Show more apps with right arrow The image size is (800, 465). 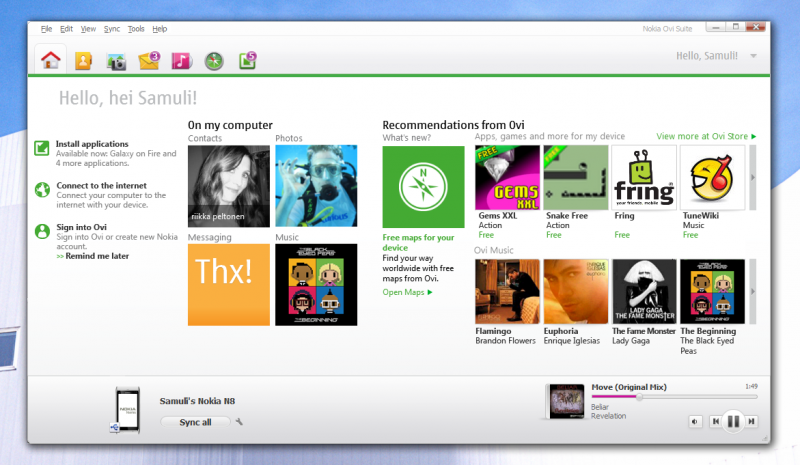point(753,178)
